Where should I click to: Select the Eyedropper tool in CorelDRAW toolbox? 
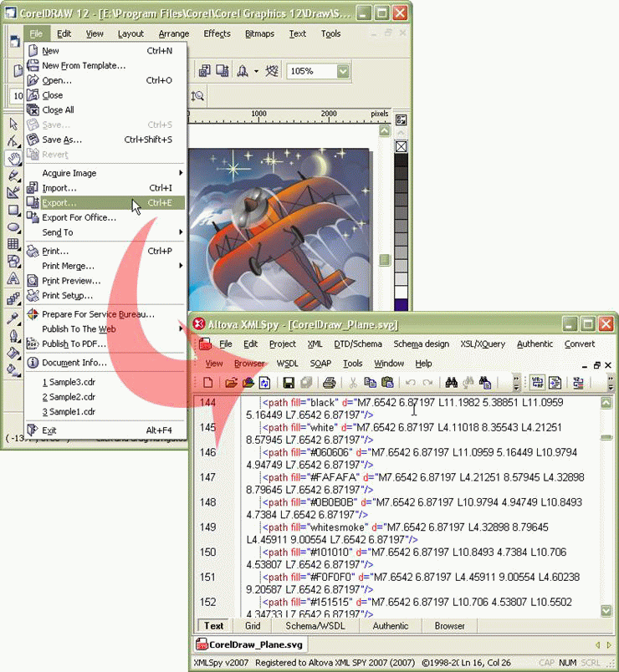[x=13, y=318]
